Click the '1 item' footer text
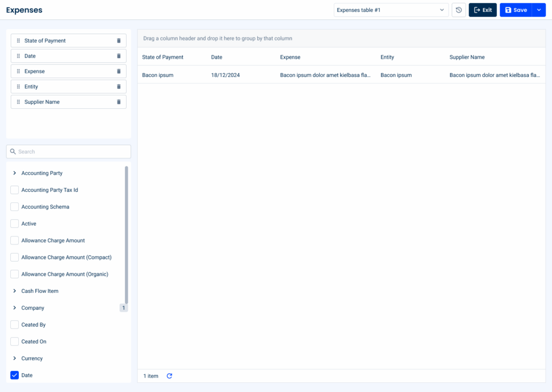 tap(151, 376)
